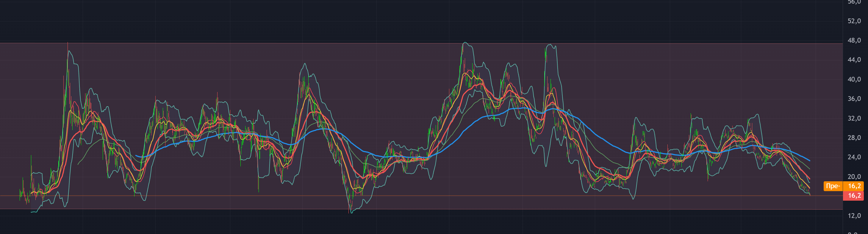The image size is (868, 234).
Task: Click the red 16,2 current price tag
Action: 855,196
